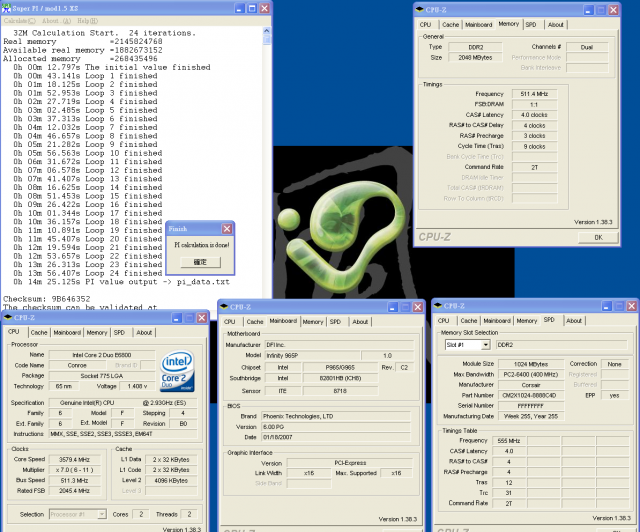Minimize the Super PI window
This screenshot has width=640, height=532.
(240, 9)
